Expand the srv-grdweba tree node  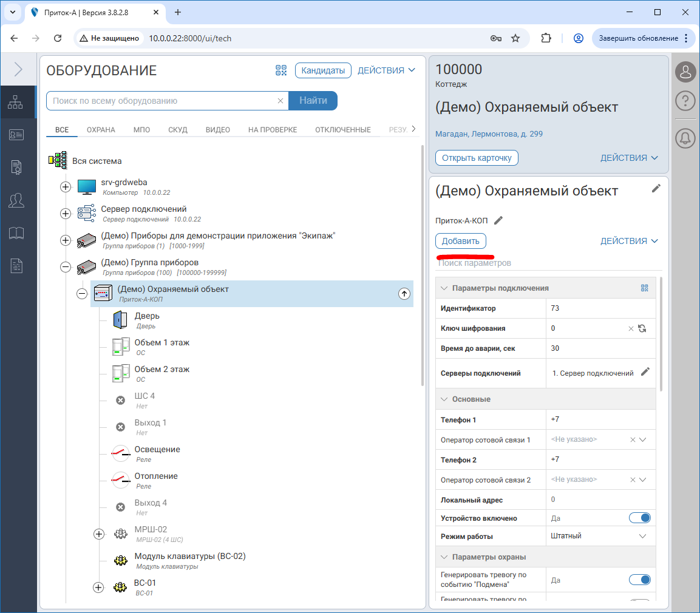[66, 187]
